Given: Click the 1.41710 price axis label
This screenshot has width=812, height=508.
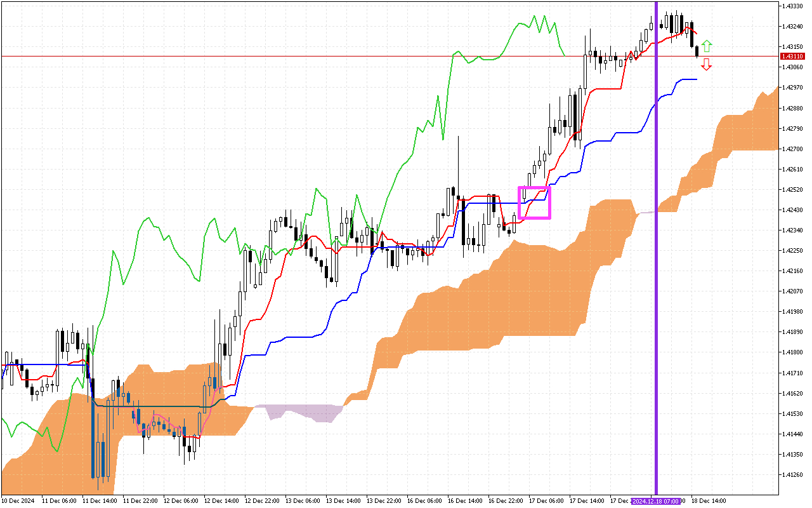Looking at the screenshot, I should [x=791, y=373].
